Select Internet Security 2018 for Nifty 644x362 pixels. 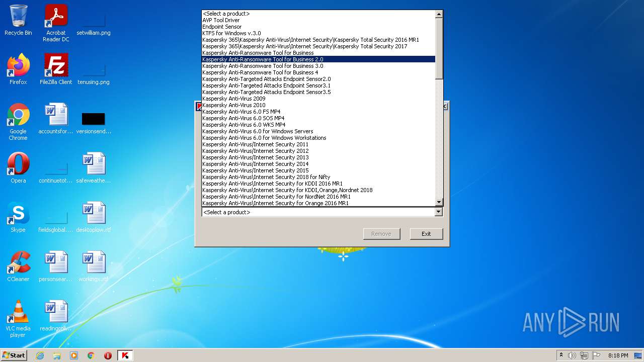318,177
